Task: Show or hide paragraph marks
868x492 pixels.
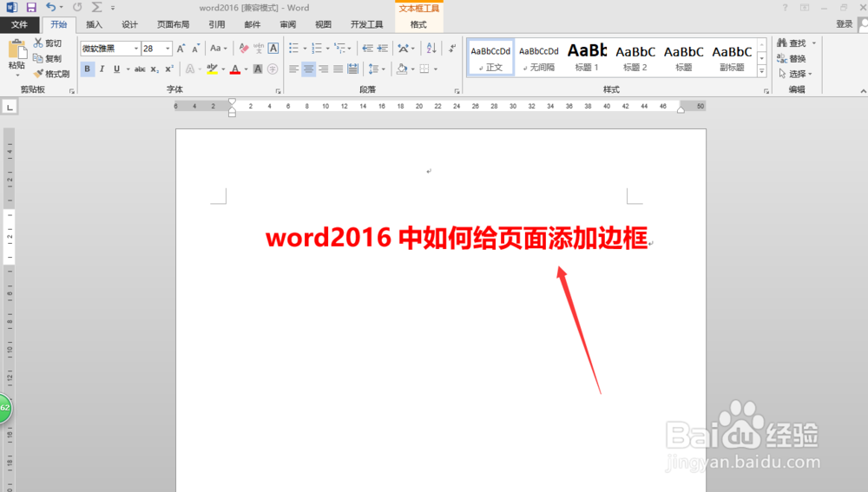Action: (x=452, y=49)
